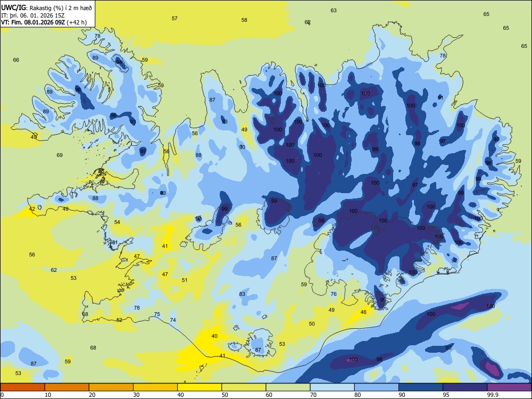Click the humidity value '90' in north Iceland
The image size is (532, 399).
(242, 147)
